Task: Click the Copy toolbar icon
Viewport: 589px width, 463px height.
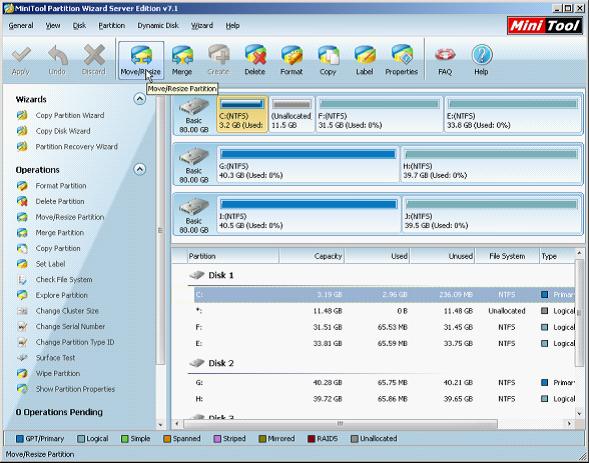Action: point(328,61)
